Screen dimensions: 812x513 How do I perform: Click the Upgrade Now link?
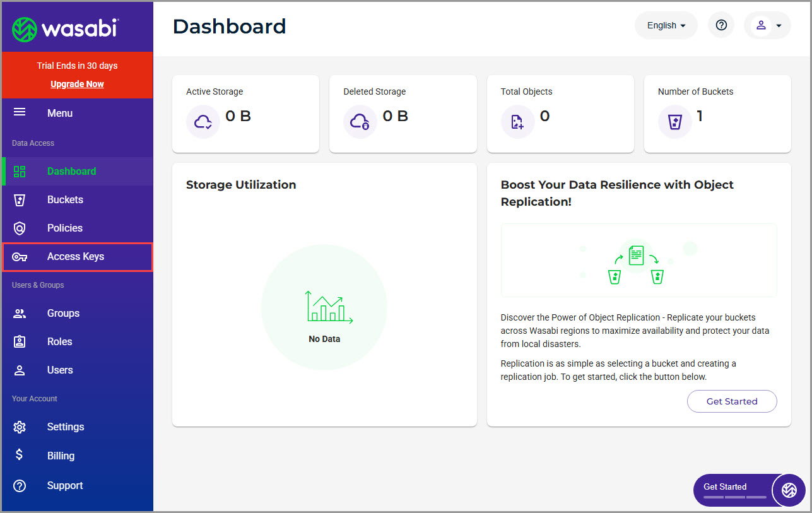pos(77,84)
